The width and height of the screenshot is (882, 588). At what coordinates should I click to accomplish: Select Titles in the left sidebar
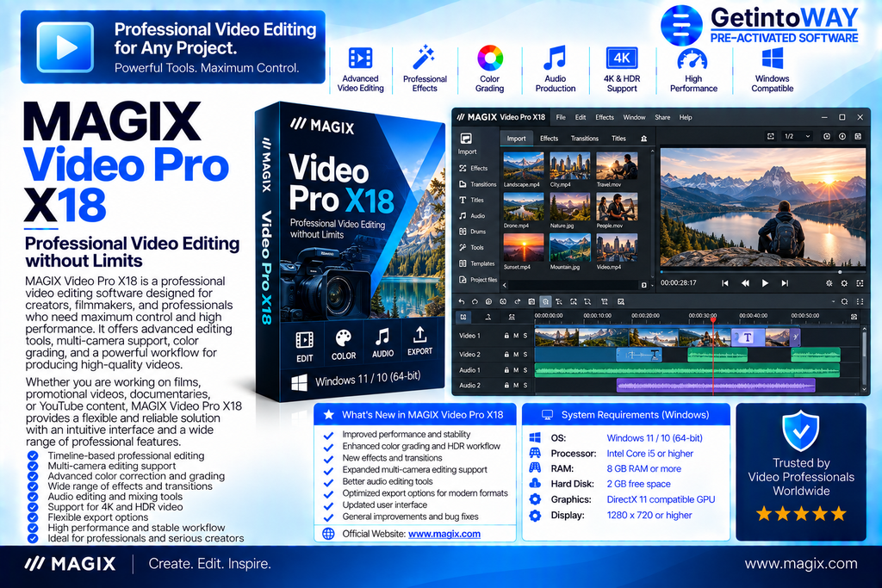(471, 200)
